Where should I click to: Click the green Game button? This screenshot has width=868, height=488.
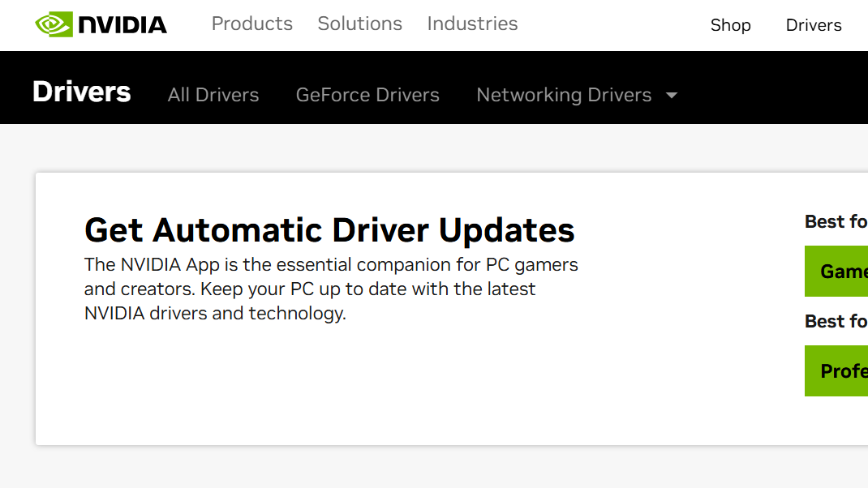tap(836, 271)
